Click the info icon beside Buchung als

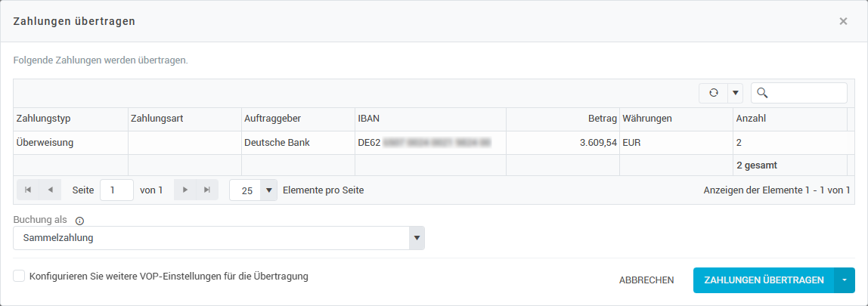(x=79, y=221)
